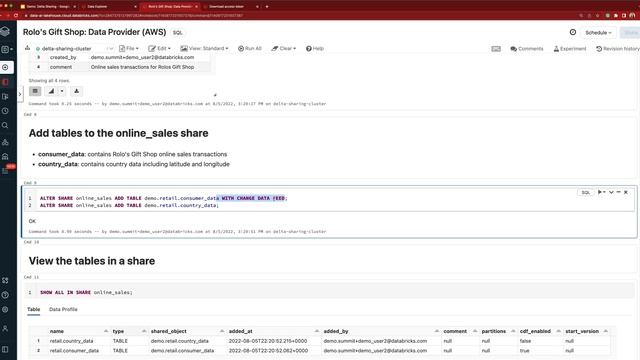Sort by the partitions column

(498, 331)
